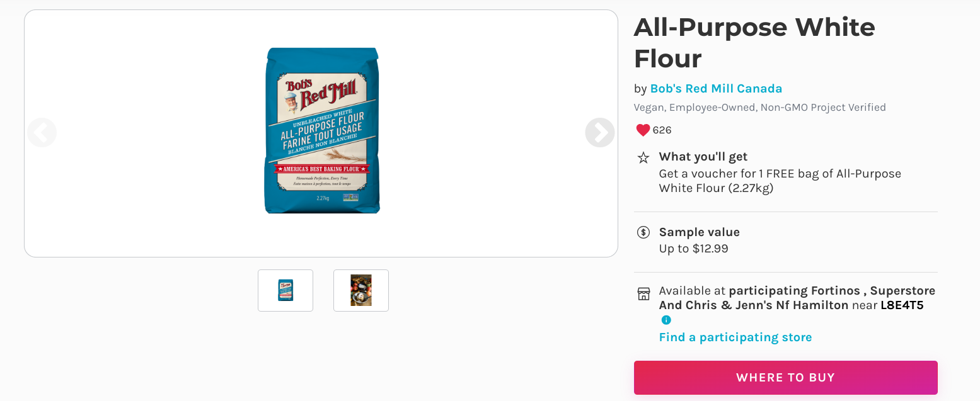Open Find a participating store link

pos(735,337)
